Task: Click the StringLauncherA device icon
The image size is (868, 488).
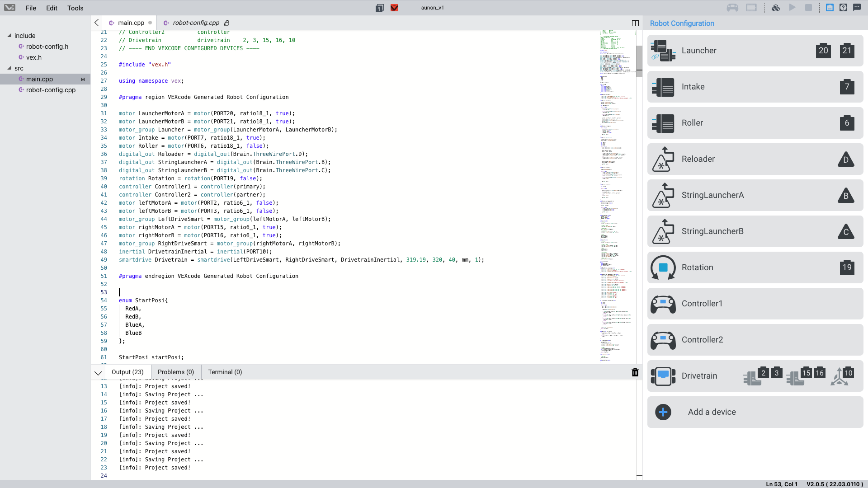Action: click(663, 195)
